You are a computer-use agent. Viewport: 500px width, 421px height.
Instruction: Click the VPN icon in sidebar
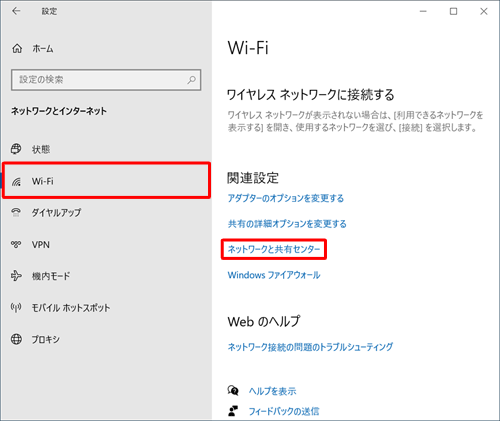click(x=16, y=244)
